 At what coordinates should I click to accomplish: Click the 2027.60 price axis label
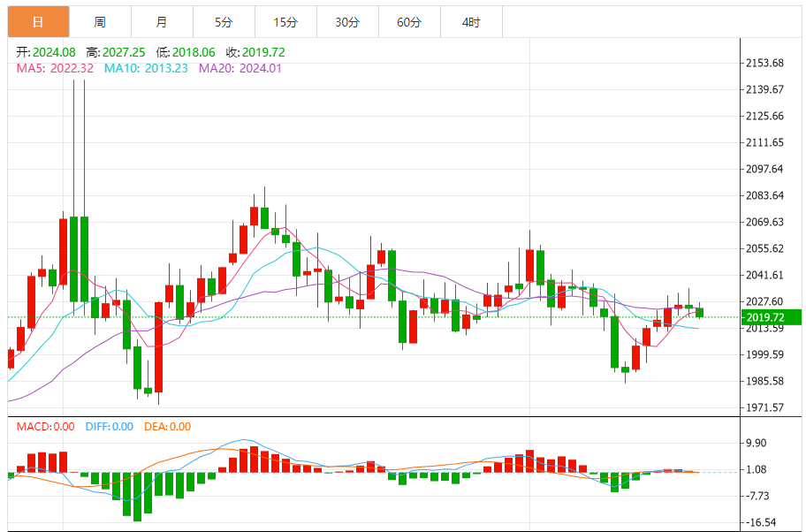[x=764, y=301]
